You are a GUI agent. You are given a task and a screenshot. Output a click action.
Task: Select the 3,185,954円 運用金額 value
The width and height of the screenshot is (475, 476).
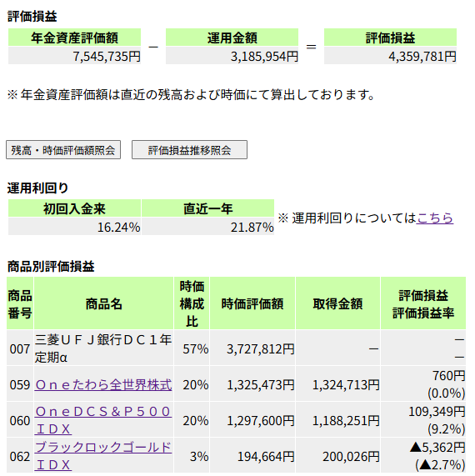(x=232, y=56)
